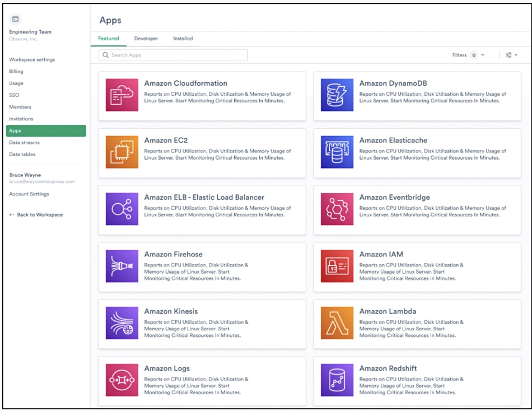Open the Amazon EC2 title

(x=166, y=141)
